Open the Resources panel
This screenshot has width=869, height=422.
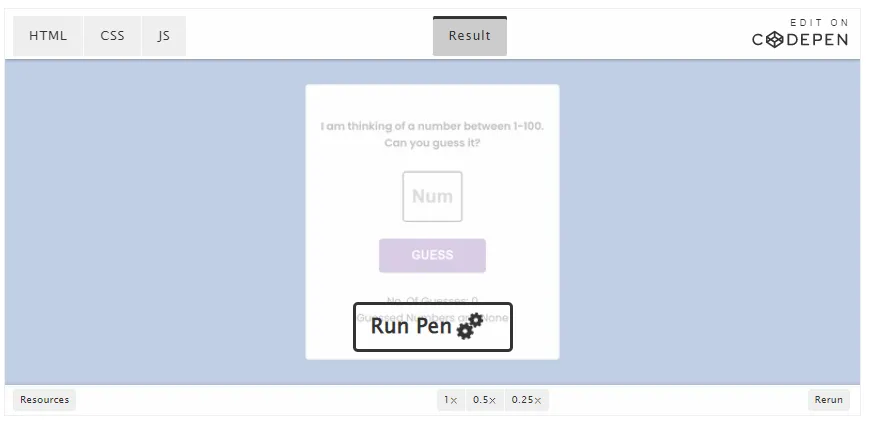click(x=44, y=400)
